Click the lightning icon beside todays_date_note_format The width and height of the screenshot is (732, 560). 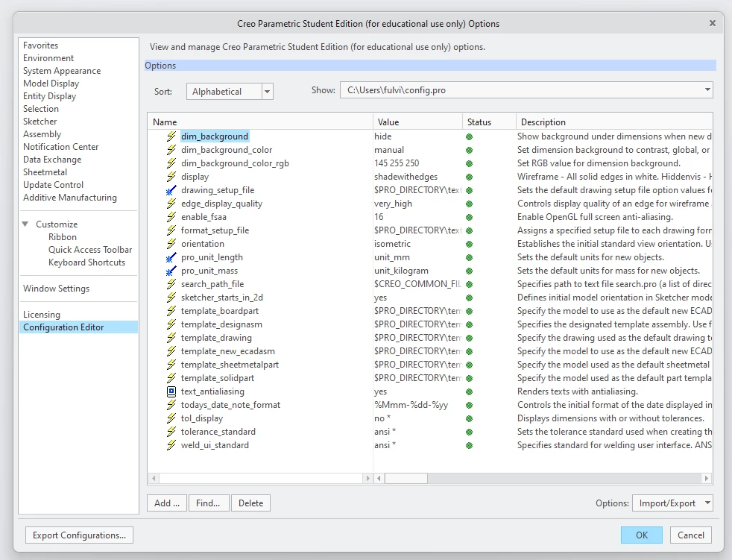click(x=171, y=405)
